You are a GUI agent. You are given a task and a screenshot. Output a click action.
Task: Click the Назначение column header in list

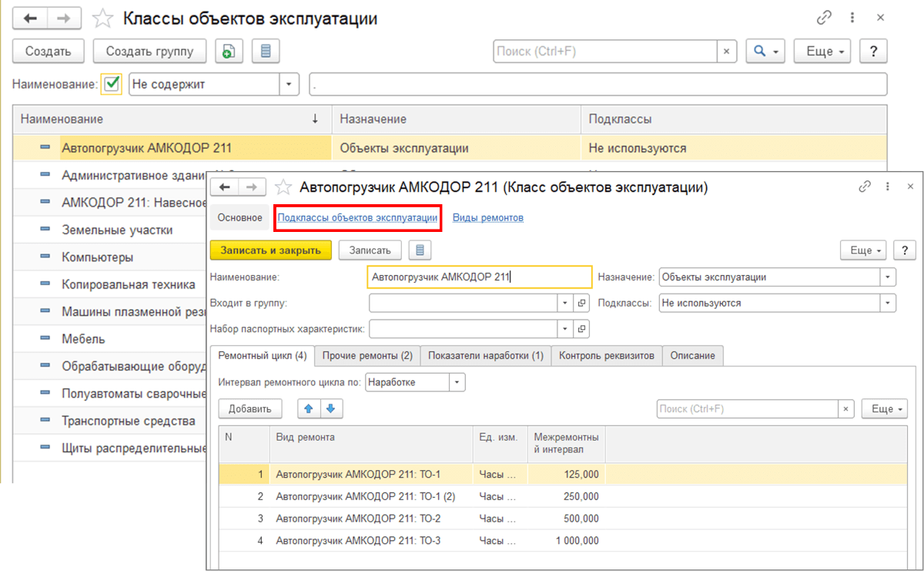pyautogui.click(x=456, y=119)
